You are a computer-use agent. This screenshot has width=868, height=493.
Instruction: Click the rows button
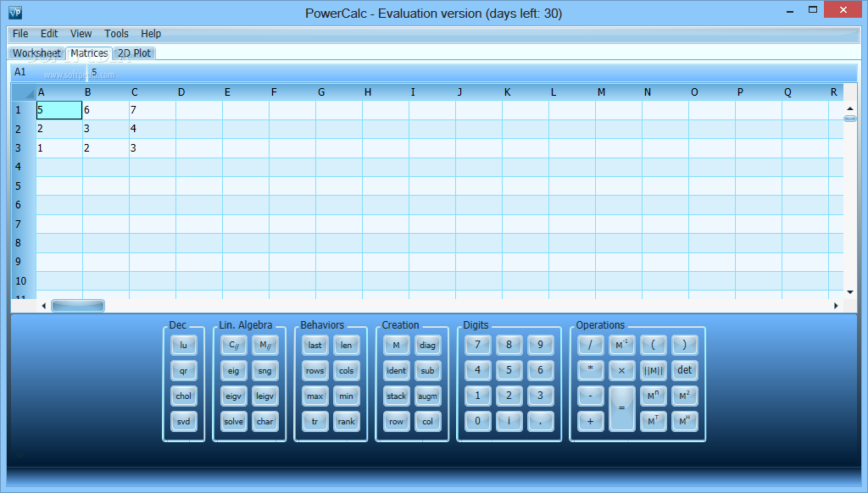(315, 371)
